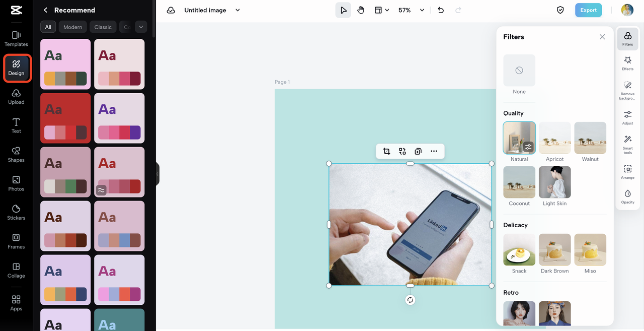Select the pointer select tool
The height and width of the screenshot is (331, 644).
tap(343, 10)
